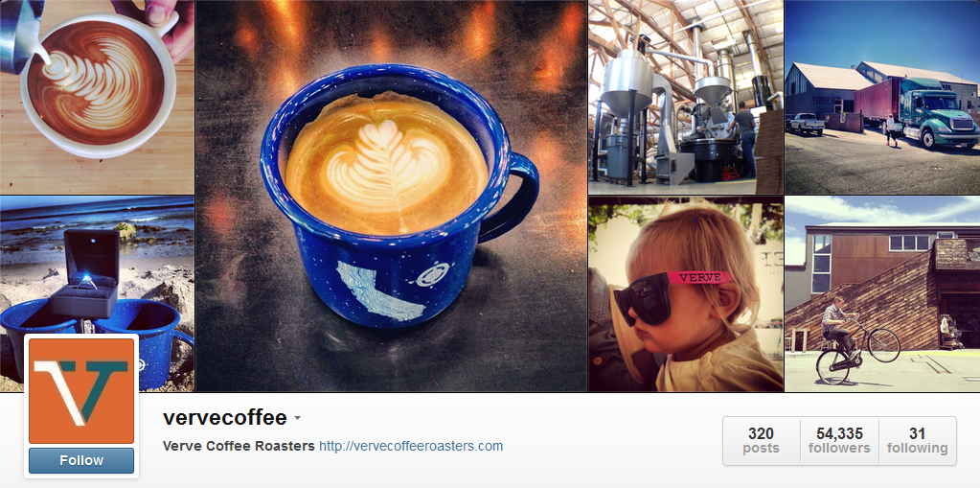The height and width of the screenshot is (488, 980).
Task: Click the pink VERVE label on sunglasses
Action: coord(698,277)
